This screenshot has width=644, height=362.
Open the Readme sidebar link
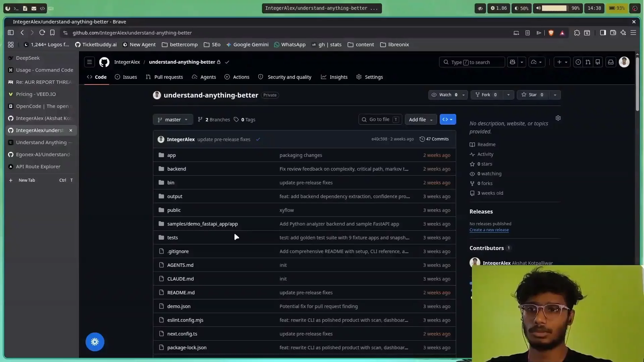(x=483, y=144)
